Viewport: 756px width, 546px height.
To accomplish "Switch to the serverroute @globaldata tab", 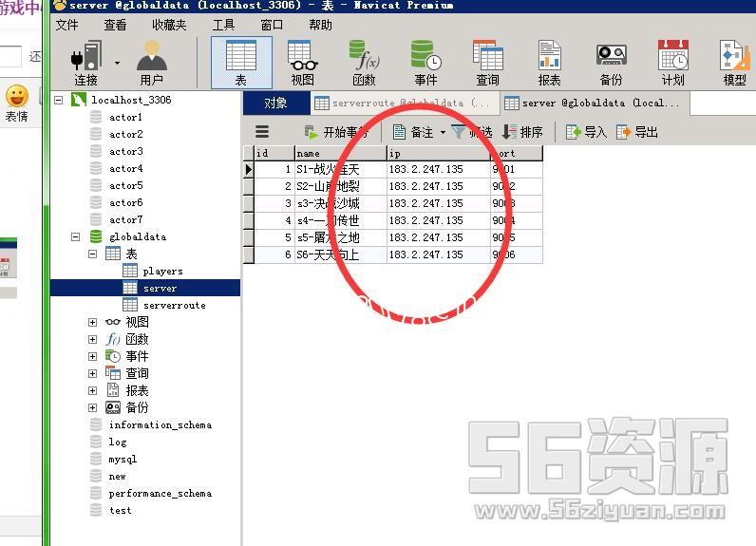I will click(x=404, y=103).
